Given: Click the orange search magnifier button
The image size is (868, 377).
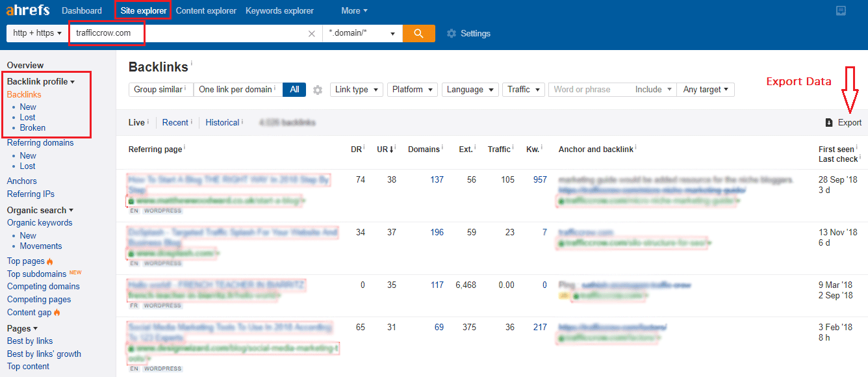Looking at the screenshot, I should 419,33.
